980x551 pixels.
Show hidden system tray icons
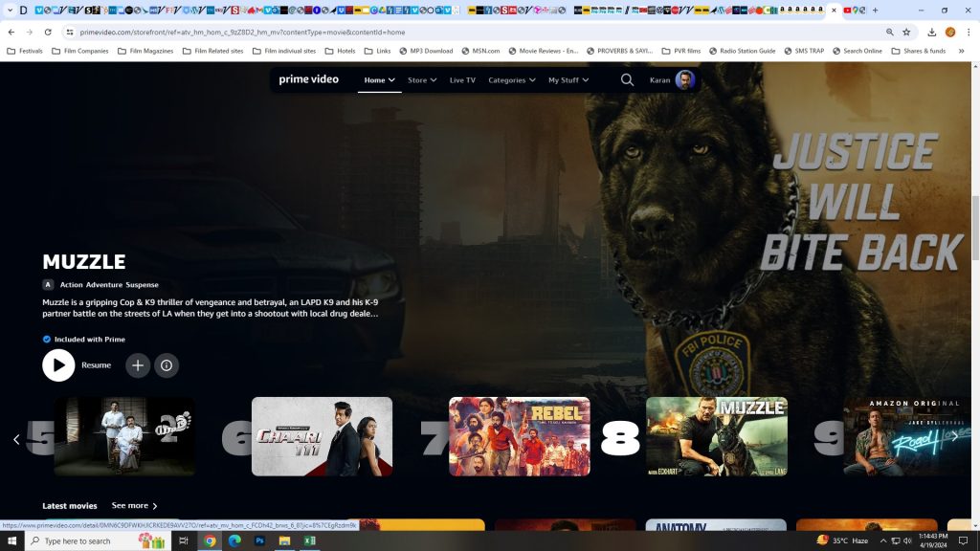point(883,540)
